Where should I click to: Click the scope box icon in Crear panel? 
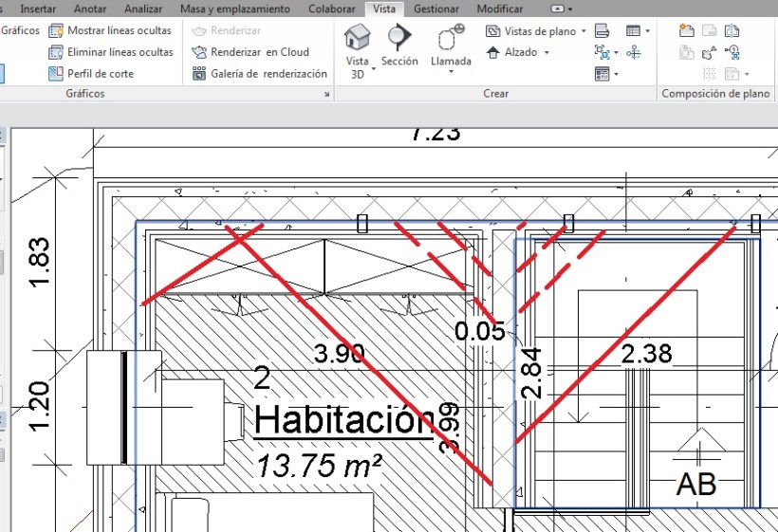click(602, 52)
